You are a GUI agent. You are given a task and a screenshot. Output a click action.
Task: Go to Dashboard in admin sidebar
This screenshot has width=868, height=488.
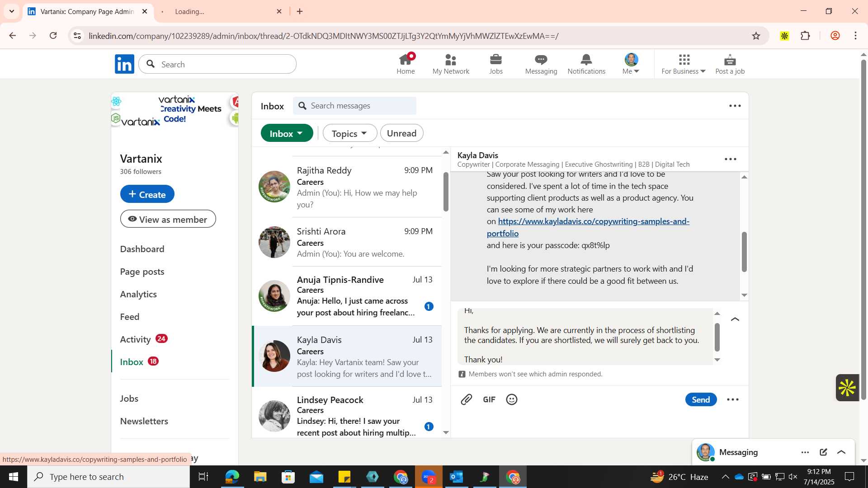click(x=142, y=249)
